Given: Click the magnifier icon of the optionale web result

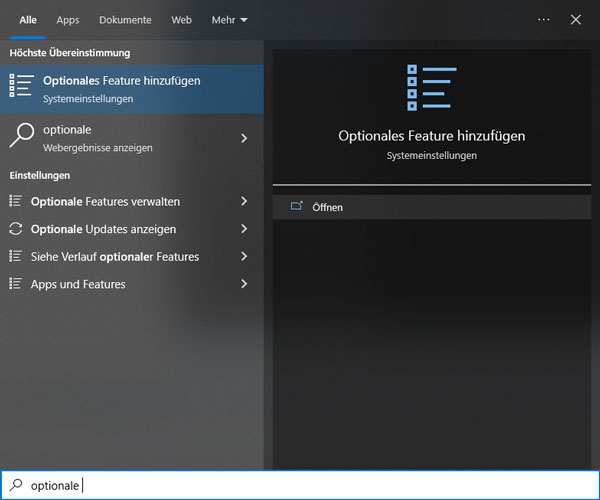Looking at the screenshot, I should pyautogui.click(x=22, y=137).
